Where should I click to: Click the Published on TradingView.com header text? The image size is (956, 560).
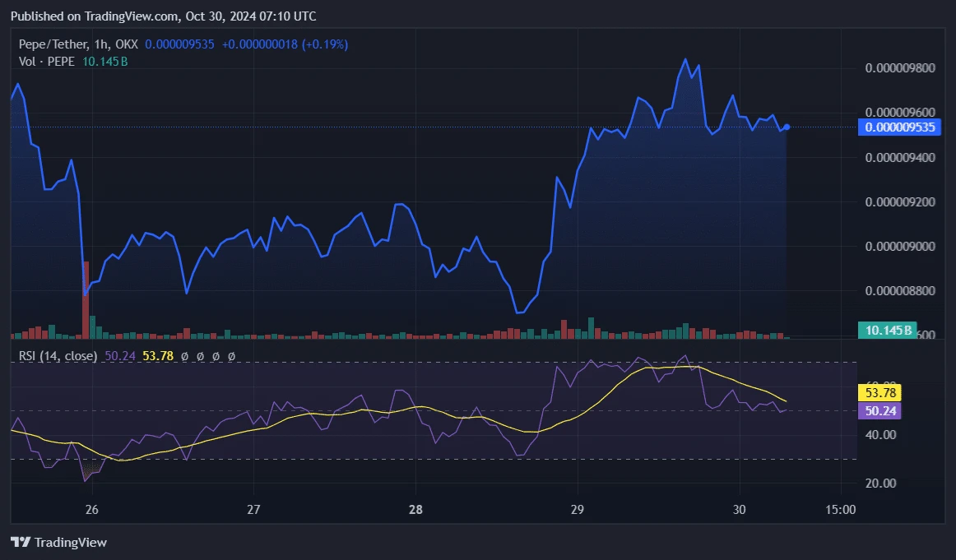click(163, 16)
